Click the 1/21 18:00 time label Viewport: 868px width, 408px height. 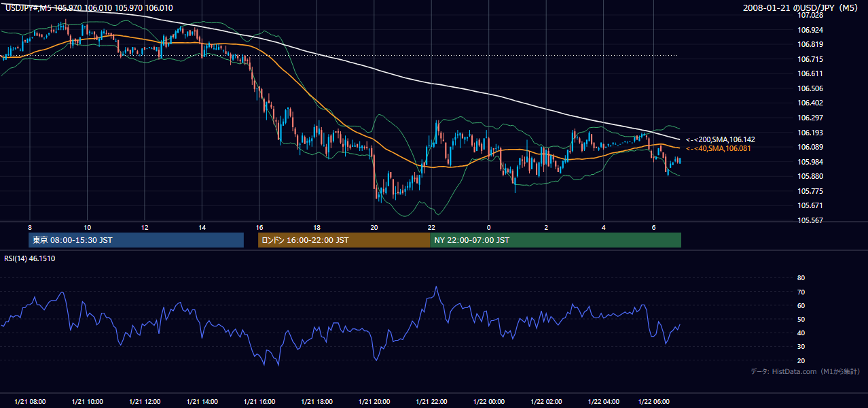pos(317,402)
